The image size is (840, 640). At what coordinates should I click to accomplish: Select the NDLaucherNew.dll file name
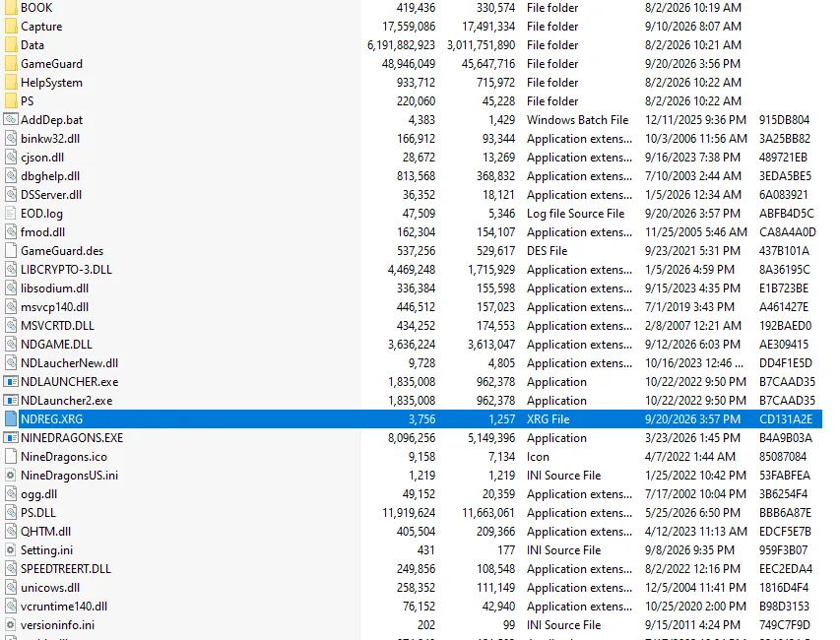point(69,363)
